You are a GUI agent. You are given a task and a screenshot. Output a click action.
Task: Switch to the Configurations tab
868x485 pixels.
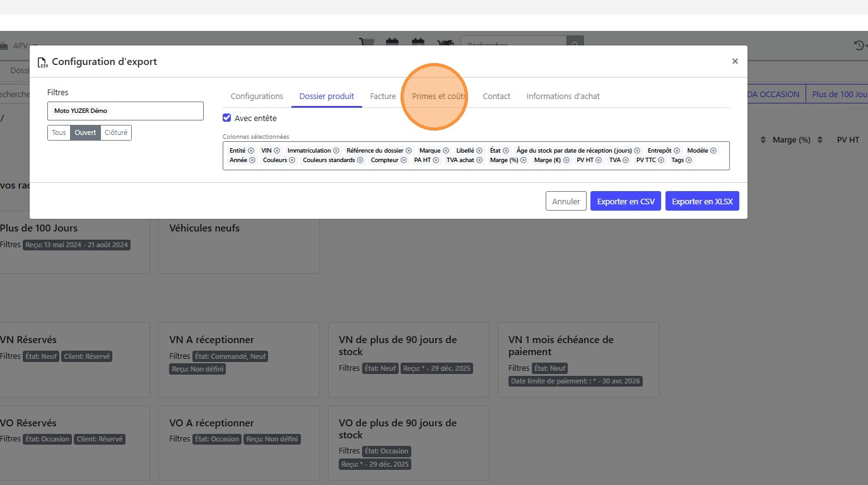(257, 96)
